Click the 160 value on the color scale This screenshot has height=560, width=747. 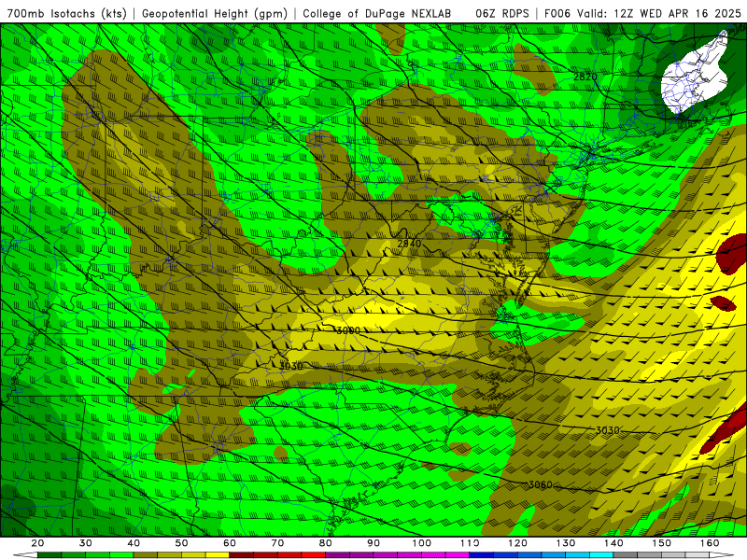click(710, 543)
